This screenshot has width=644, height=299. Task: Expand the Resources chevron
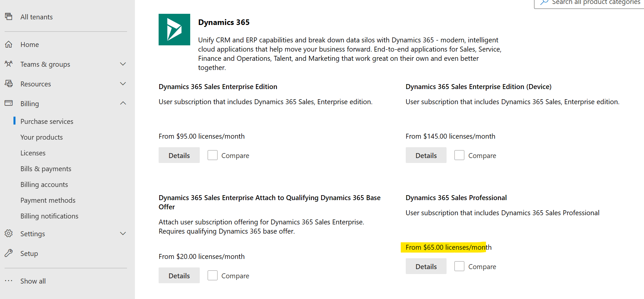click(123, 84)
